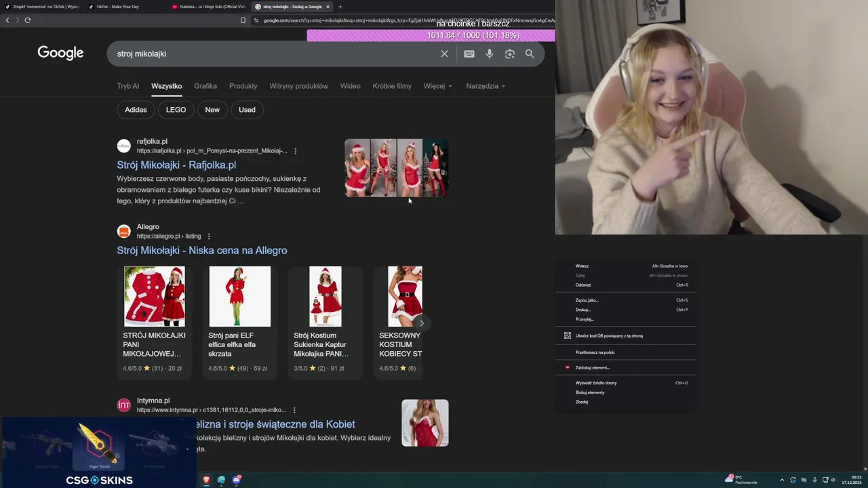Click the magnifying glass search button
The width and height of the screenshot is (868, 488).
coord(530,54)
